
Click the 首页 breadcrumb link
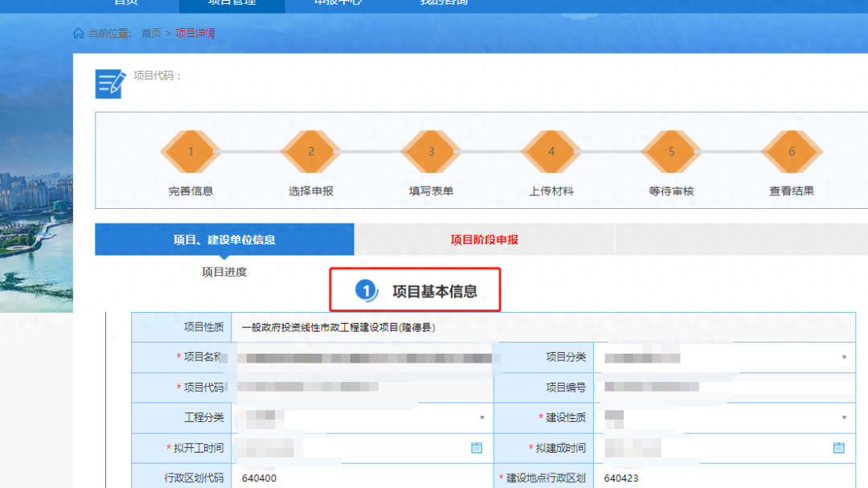pyautogui.click(x=151, y=34)
